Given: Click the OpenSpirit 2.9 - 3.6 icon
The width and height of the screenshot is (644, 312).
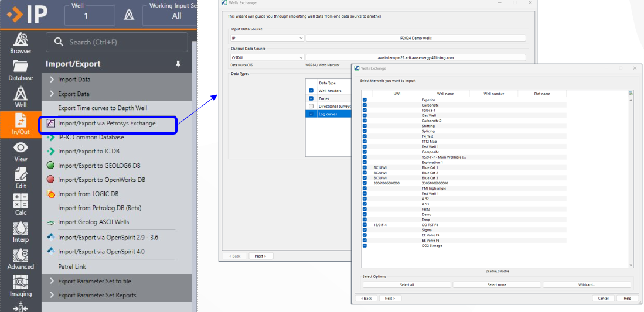Looking at the screenshot, I should (x=51, y=236).
